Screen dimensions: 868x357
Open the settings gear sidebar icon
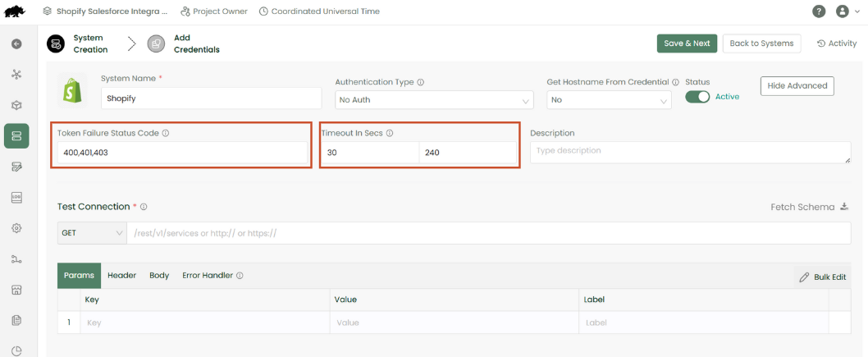tap(16, 228)
